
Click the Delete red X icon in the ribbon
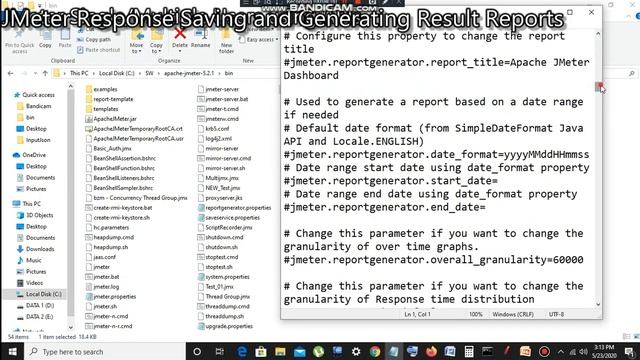tap(180, 33)
